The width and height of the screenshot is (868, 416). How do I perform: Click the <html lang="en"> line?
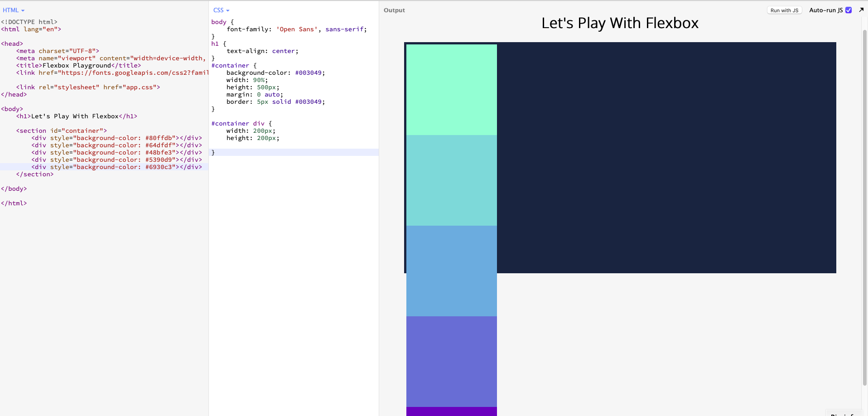[x=31, y=29]
